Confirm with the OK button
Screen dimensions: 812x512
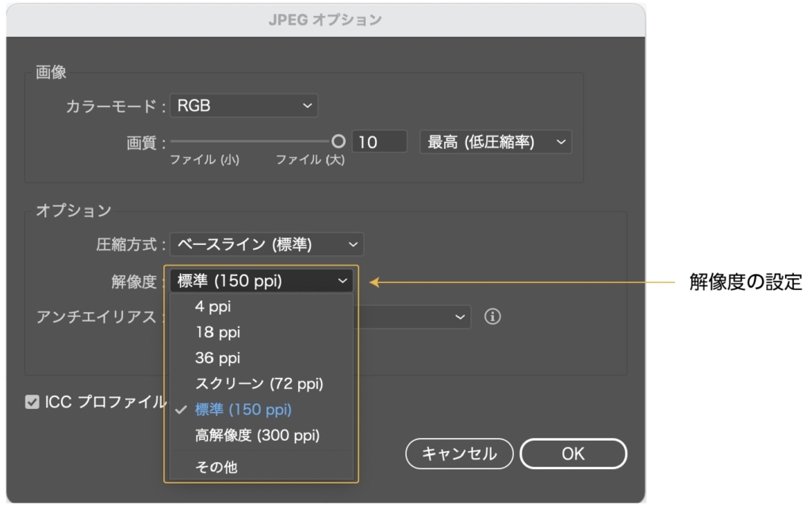573,454
